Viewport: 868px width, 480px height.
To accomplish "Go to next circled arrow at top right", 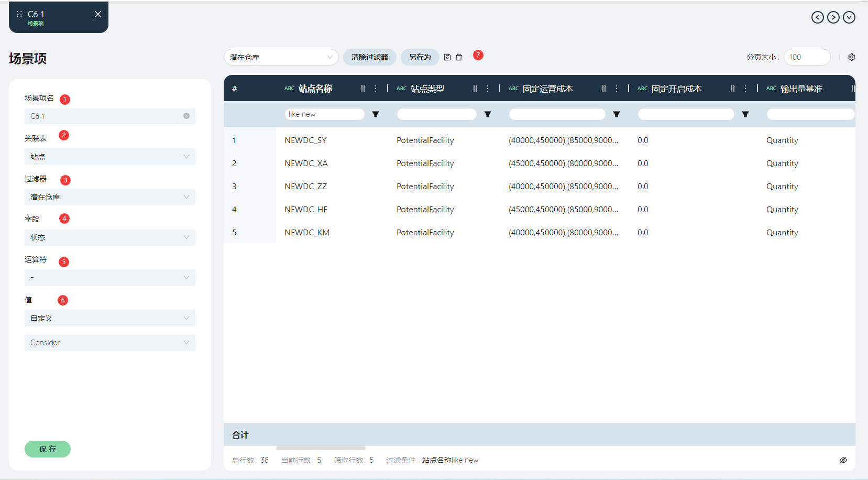I will click(x=833, y=17).
